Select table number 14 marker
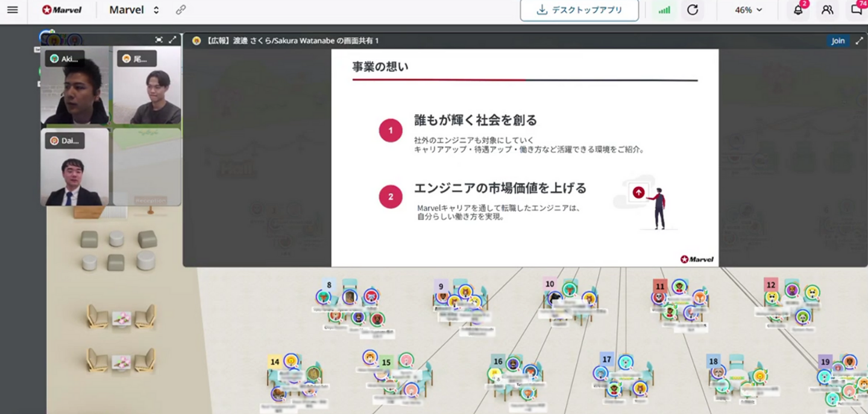Image resolution: width=868 pixels, height=414 pixels. (x=275, y=361)
